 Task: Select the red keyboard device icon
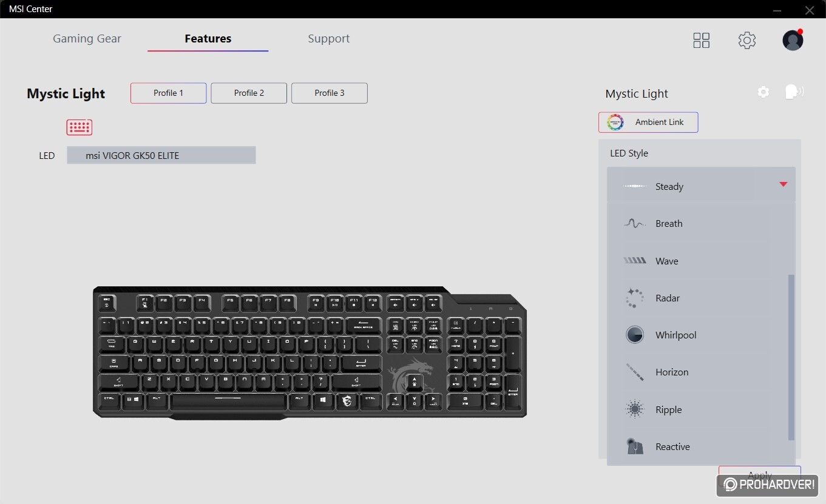(x=80, y=127)
